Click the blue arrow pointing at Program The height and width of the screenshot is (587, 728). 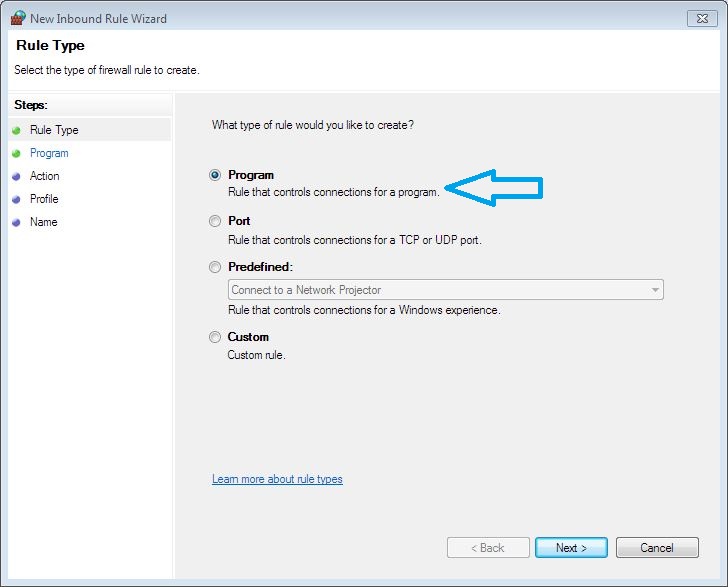pyautogui.click(x=493, y=188)
